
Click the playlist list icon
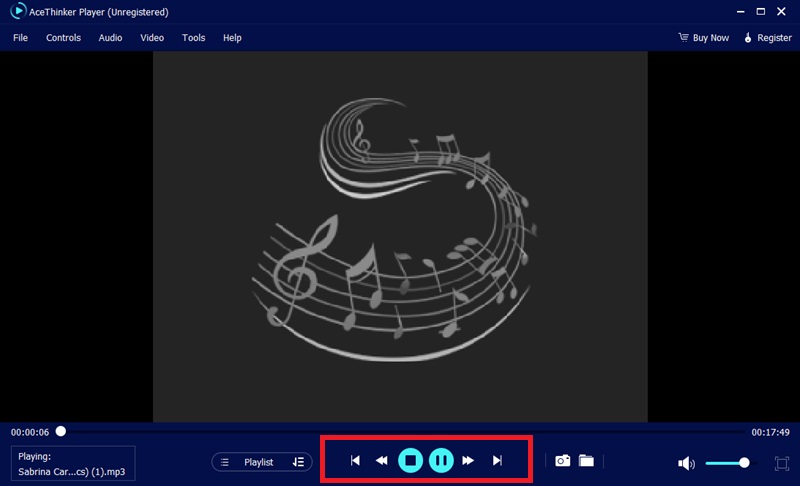click(x=224, y=462)
